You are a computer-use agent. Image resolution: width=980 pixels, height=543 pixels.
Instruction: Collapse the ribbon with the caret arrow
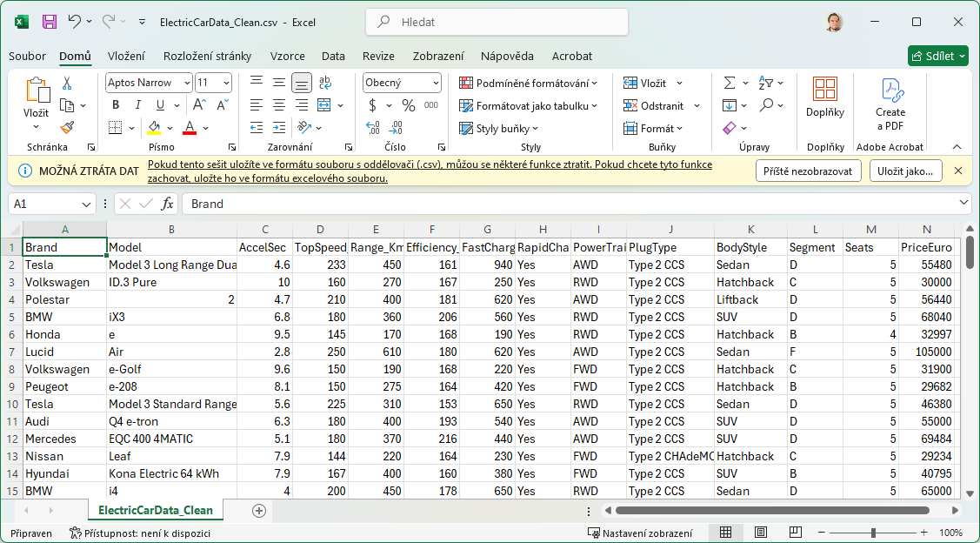click(x=957, y=146)
